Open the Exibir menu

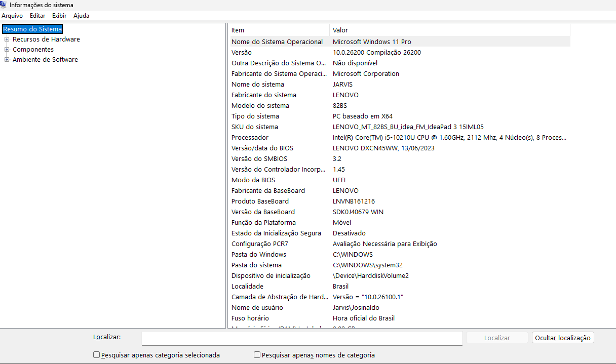(x=59, y=16)
